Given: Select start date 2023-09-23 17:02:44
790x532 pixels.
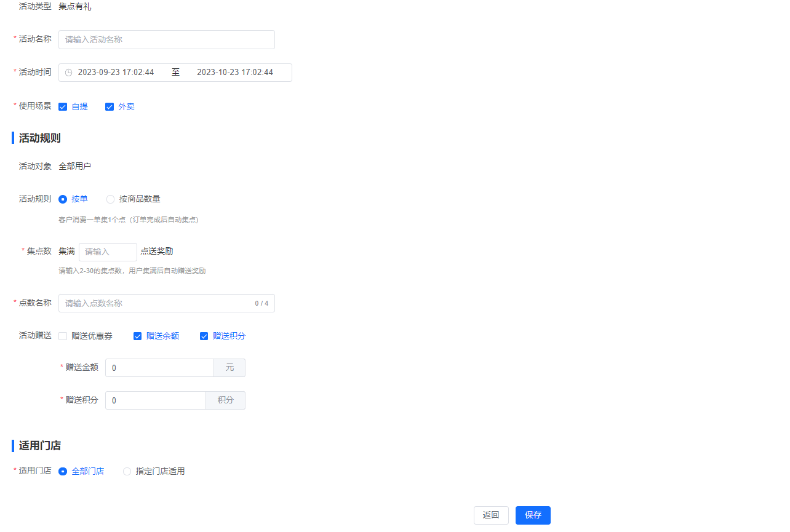Looking at the screenshot, I should (116, 73).
